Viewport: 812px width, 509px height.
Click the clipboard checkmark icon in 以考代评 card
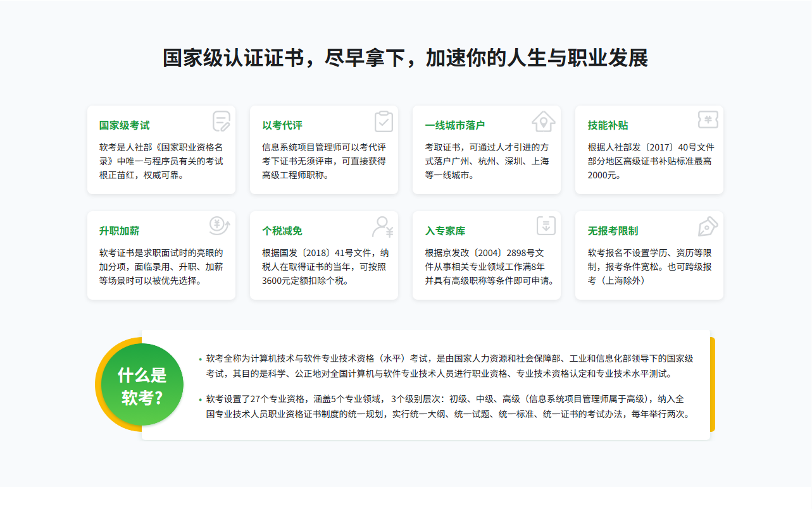coord(384,121)
